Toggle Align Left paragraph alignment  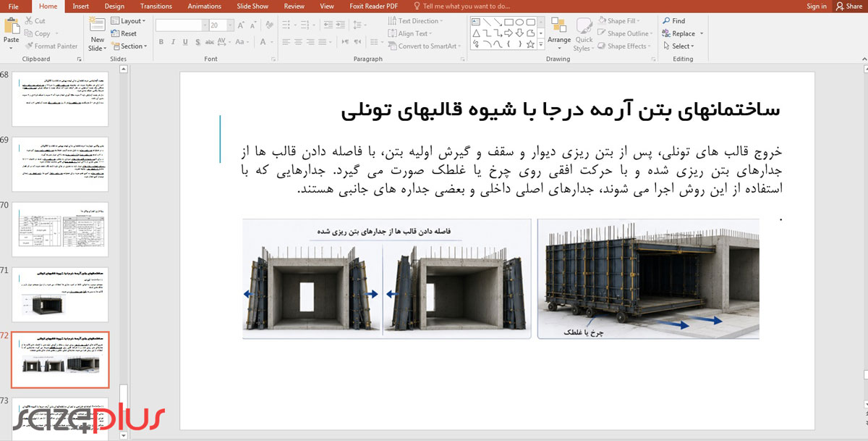point(286,41)
